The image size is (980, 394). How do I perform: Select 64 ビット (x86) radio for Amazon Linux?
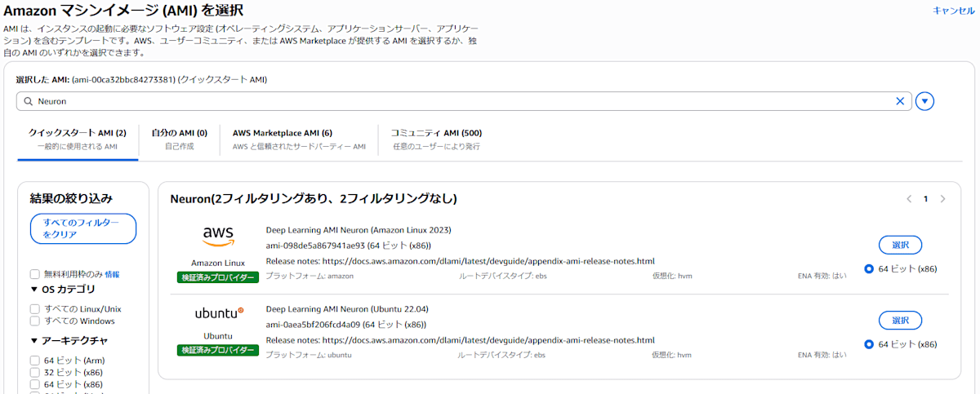pos(869,269)
